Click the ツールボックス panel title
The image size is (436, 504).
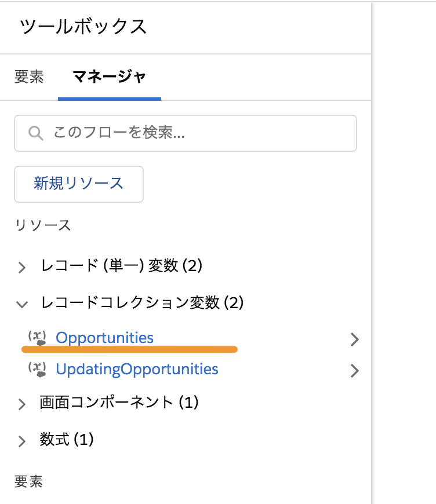click(x=83, y=26)
